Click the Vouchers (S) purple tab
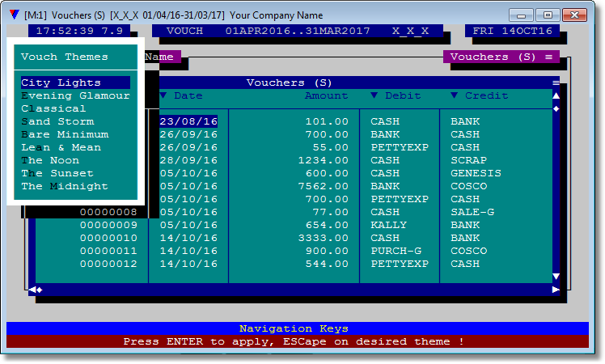The height and width of the screenshot is (364, 605). (x=501, y=57)
